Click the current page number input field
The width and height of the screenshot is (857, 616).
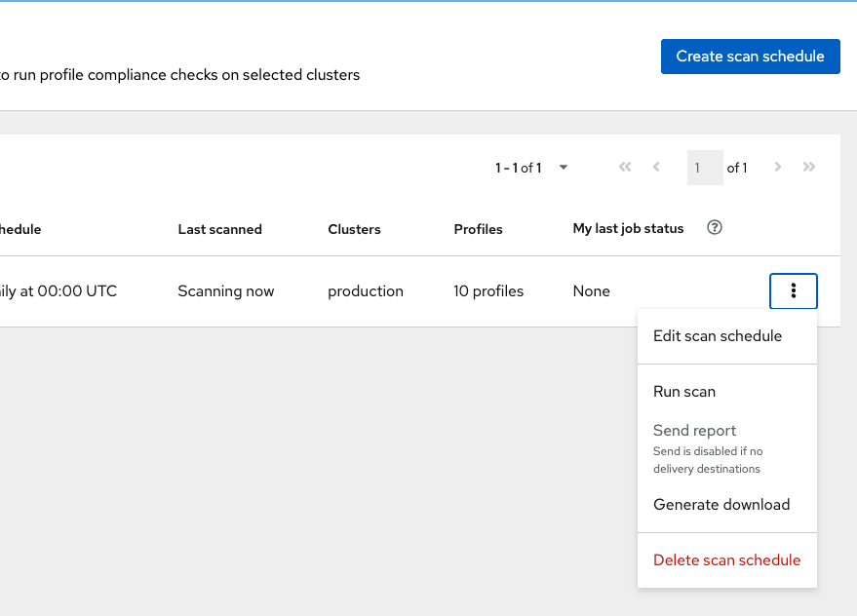704,168
